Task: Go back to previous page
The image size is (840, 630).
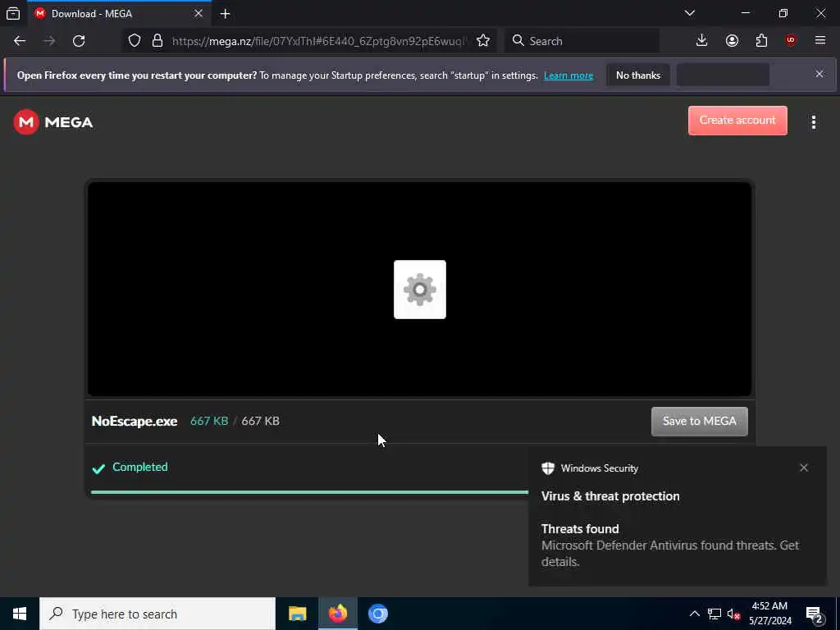Action: pyautogui.click(x=20, y=41)
